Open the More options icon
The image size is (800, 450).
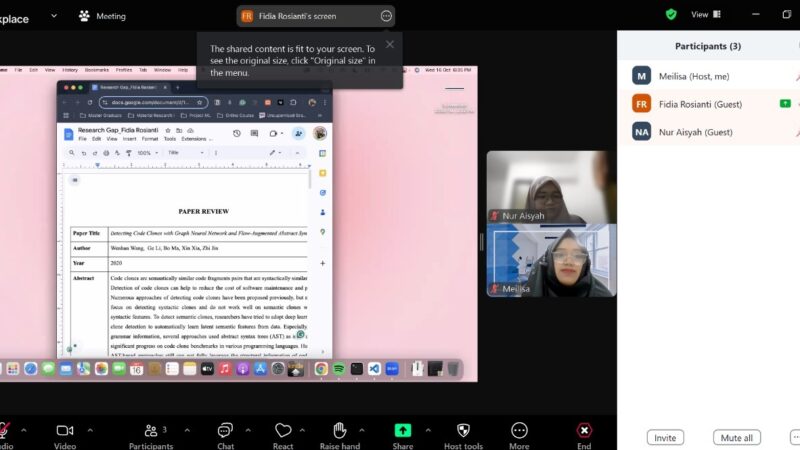(x=519, y=430)
